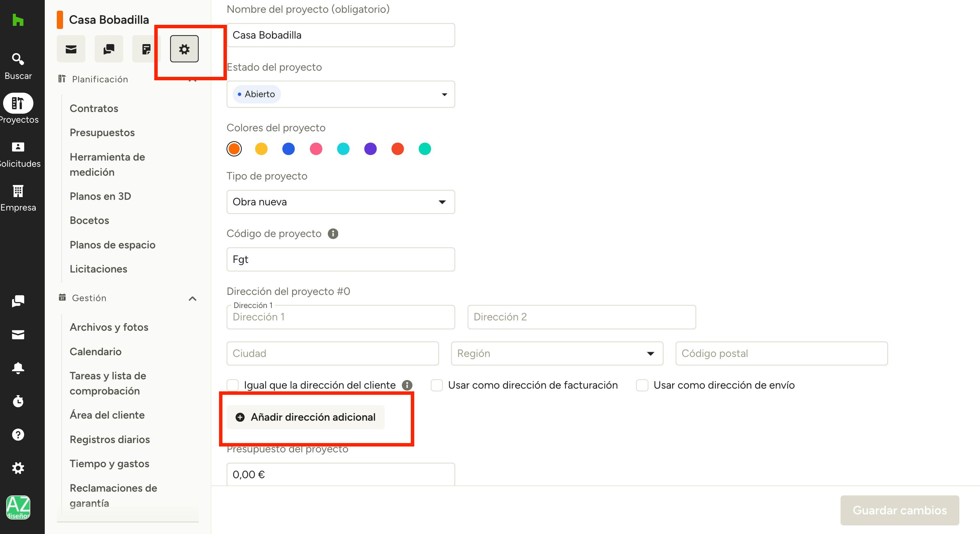Click the Buscar search icon

pyautogui.click(x=18, y=59)
